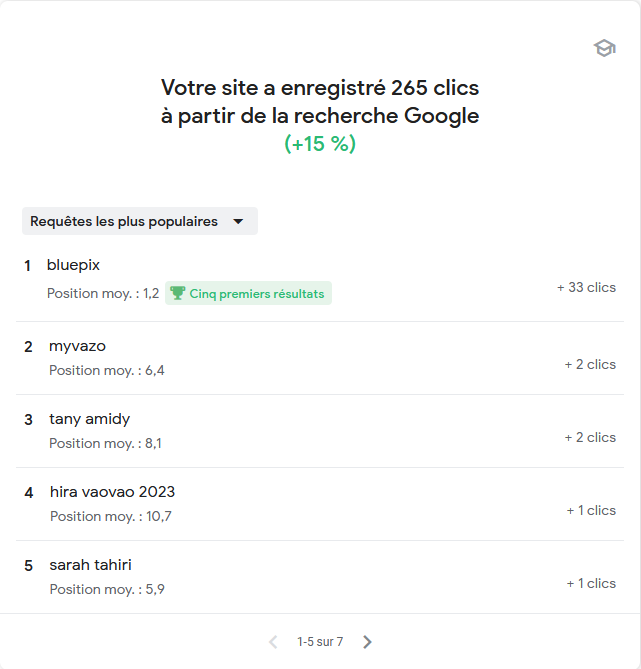Click the green "(+15 %)" change indicator
The height and width of the screenshot is (669, 641).
point(320,144)
